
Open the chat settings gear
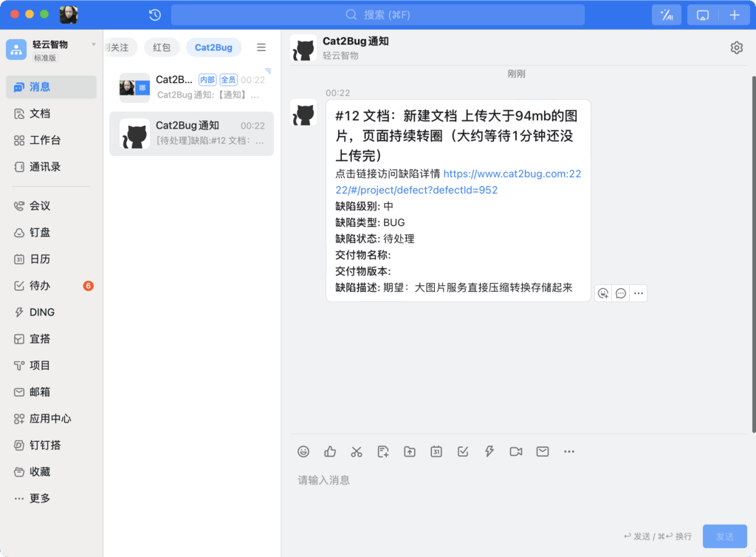pyautogui.click(x=736, y=48)
